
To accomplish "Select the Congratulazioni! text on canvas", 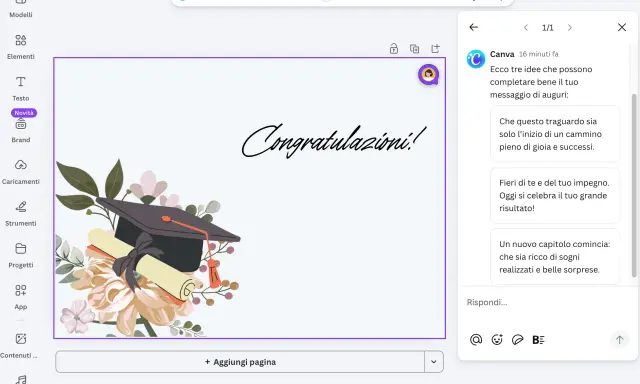I will click(x=333, y=141).
